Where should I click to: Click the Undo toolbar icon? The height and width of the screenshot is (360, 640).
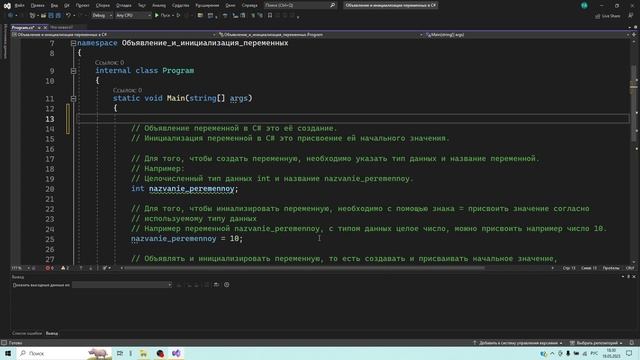pos(69,16)
